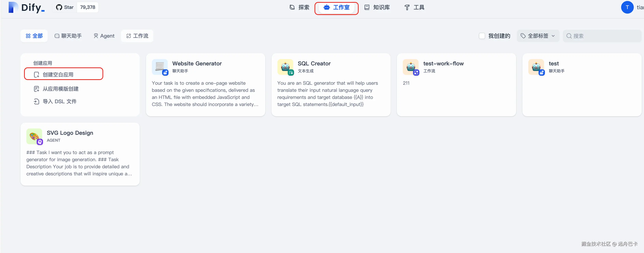Click the Website Generator app icon
Image resolution: width=644 pixels, height=253 pixels.
click(x=160, y=67)
